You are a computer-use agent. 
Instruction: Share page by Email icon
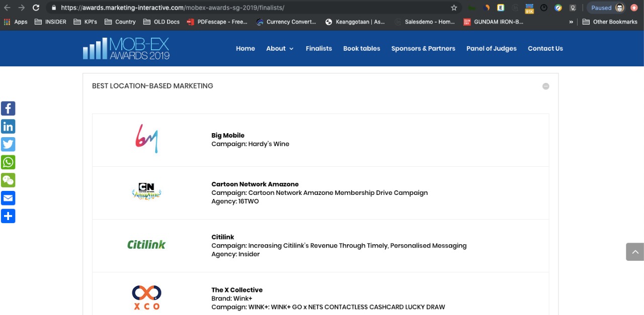point(8,198)
